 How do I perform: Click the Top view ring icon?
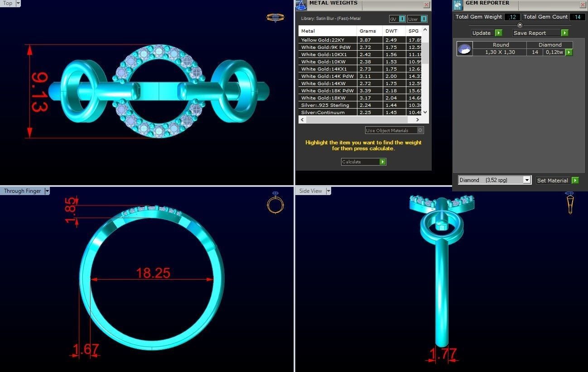[275, 18]
